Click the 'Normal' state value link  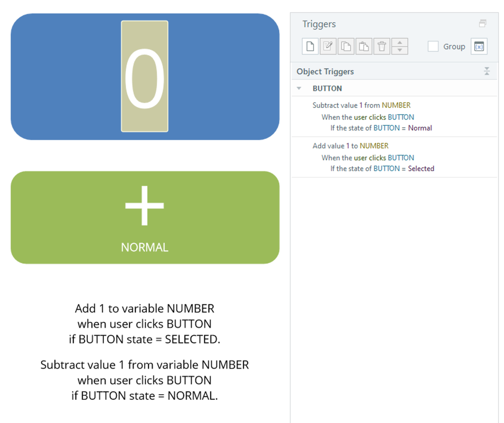pyautogui.click(x=420, y=128)
